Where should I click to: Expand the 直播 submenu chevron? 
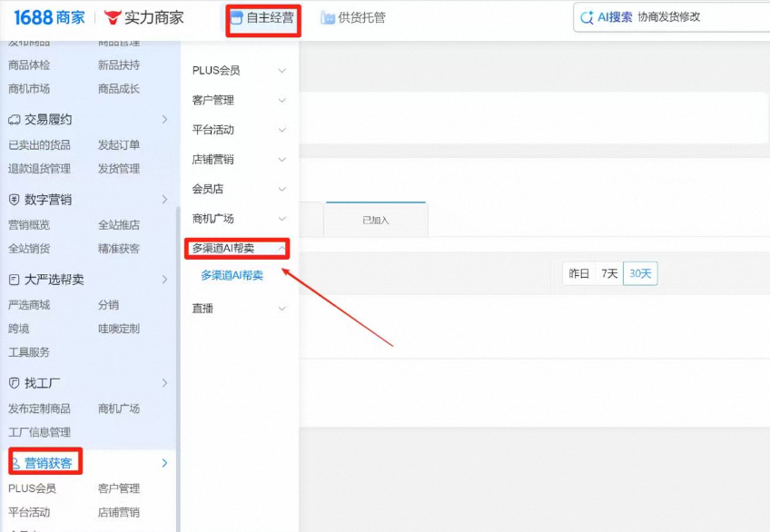click(281, 309)
